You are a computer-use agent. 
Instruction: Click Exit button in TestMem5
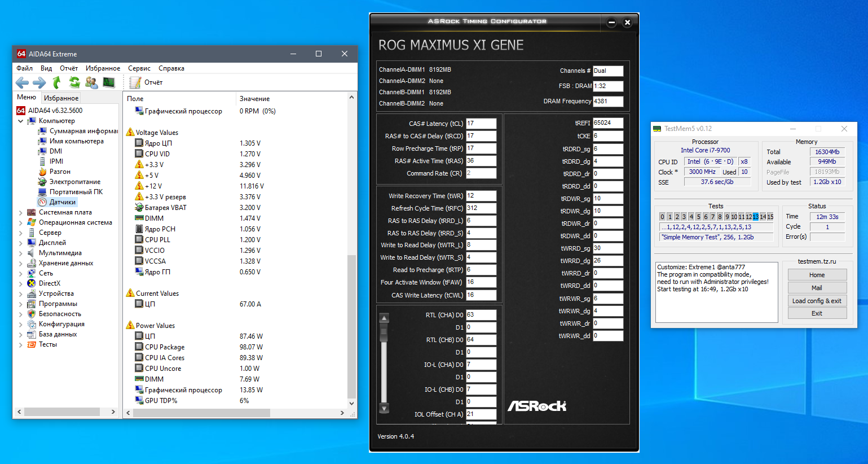[817, 313]
